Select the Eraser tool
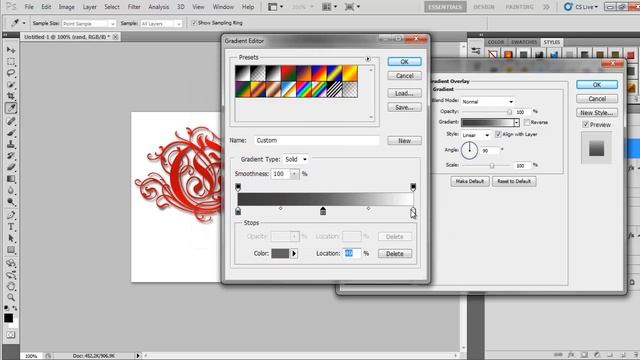Image resolution: width=640 pixels, height=360 pixels. point(11,167)
